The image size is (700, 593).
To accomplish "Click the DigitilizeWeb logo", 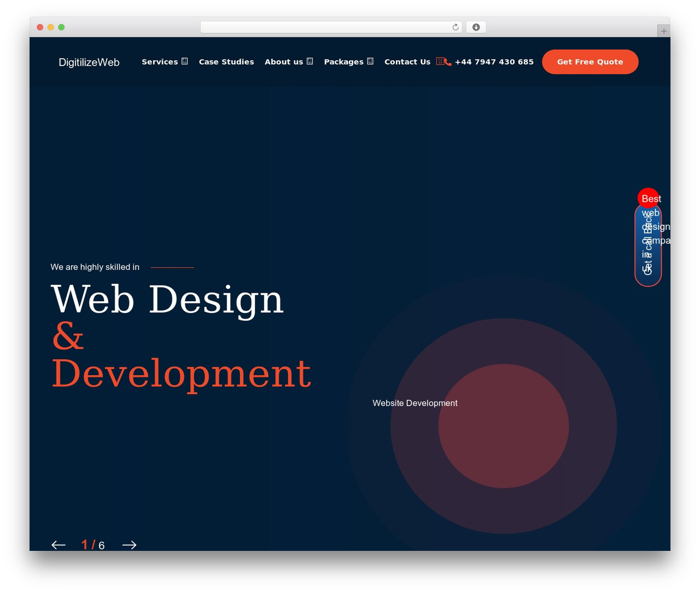I will click(89, 62).
